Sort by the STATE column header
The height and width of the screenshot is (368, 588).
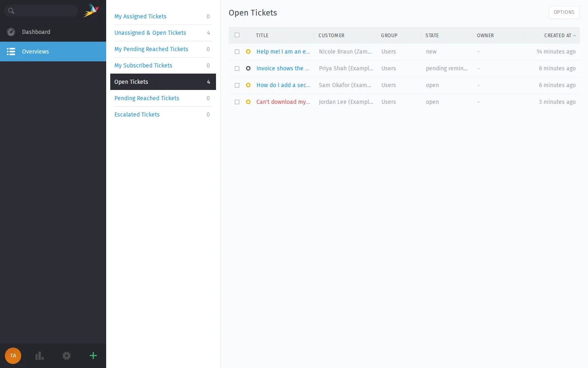click(x=432, y=36)
